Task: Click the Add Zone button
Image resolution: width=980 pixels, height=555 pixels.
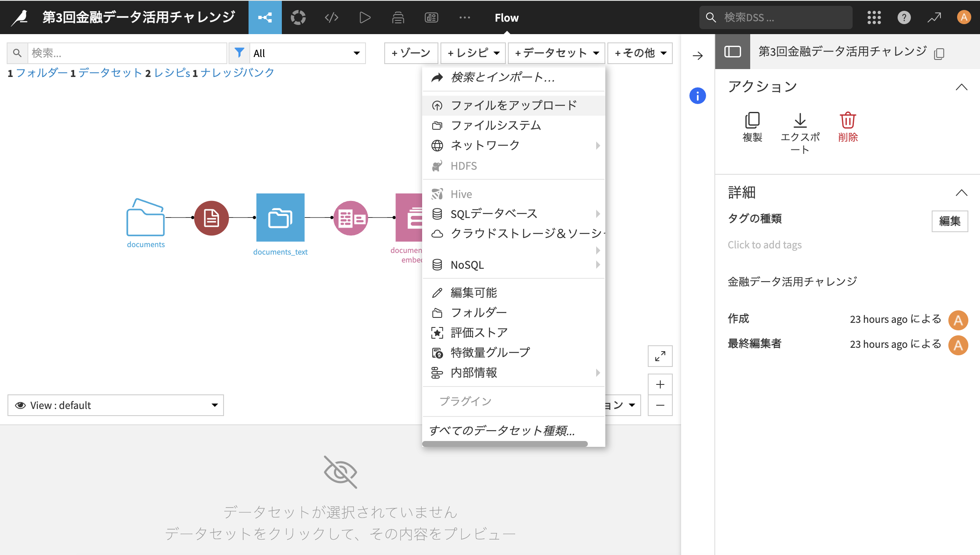Action: coord(411,53)
